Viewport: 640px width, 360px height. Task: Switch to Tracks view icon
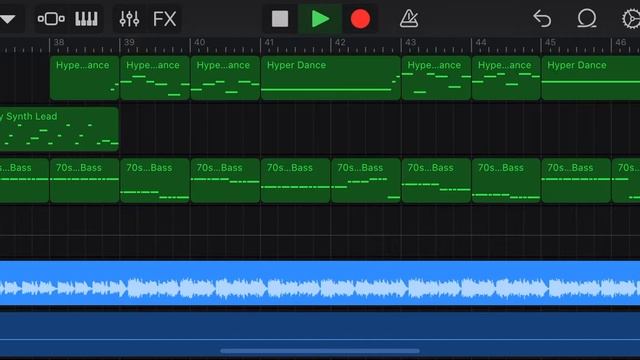(51, 19)
